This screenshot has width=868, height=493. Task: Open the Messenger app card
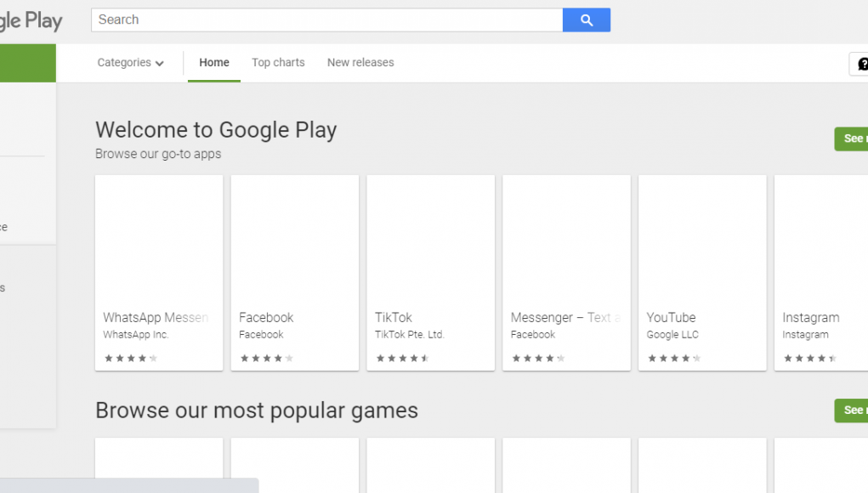(x=566, y=246)
